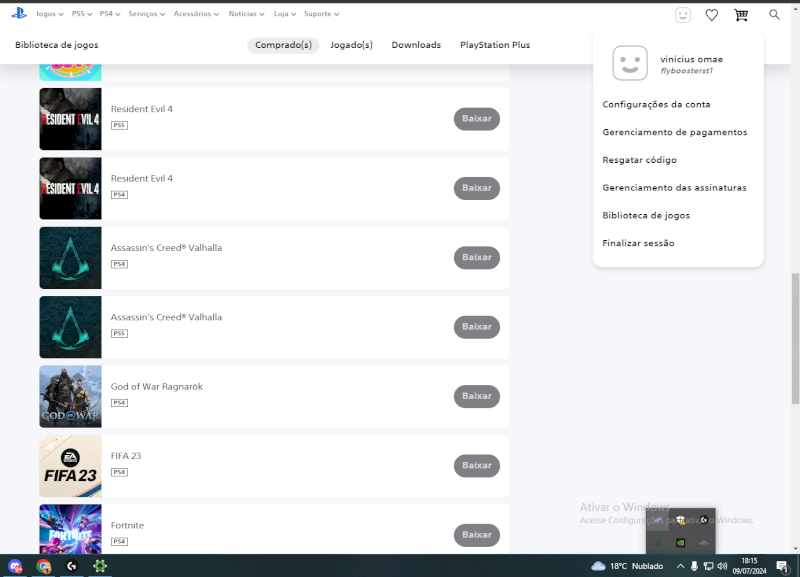Click the volume speaker tray icon
The height and width of the screenshot is (577, 800).
click(x=722, y=566)
